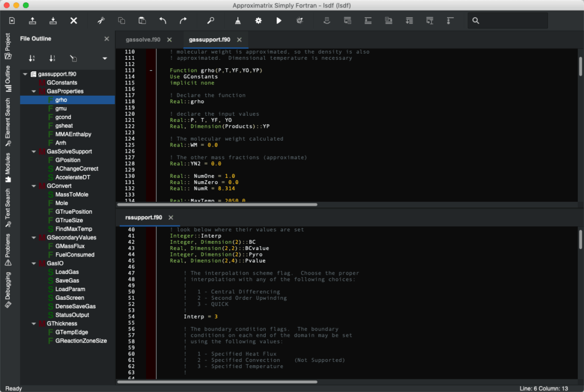Collapse the GThickness module node
This screenshot has width=584, height=392.
[x=34, y=324]
